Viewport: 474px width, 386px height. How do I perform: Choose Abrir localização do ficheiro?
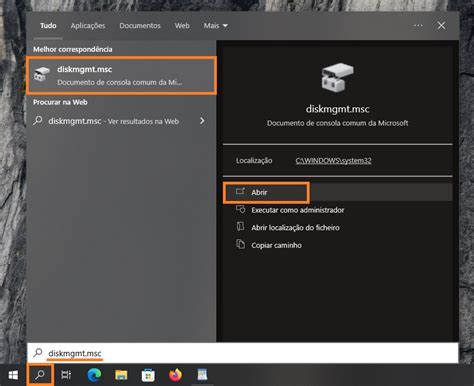click(x=288, y=228)
